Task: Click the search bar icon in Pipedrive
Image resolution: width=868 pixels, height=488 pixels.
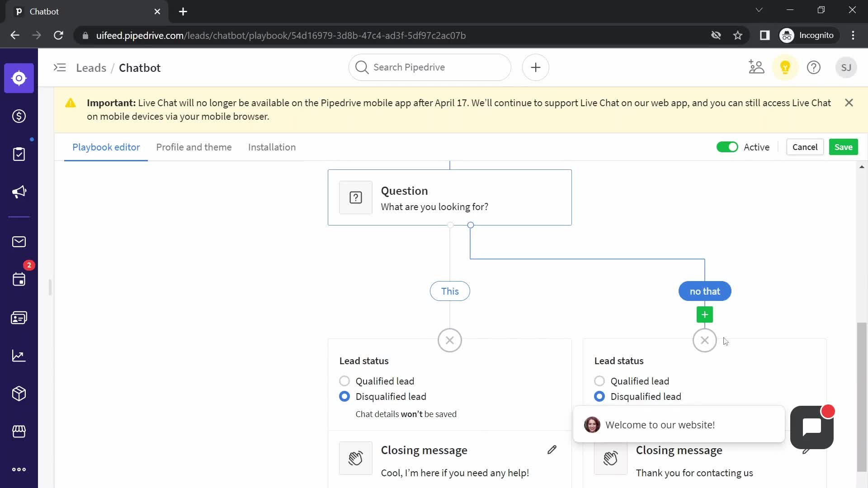Action: click(x=363, y=67)
